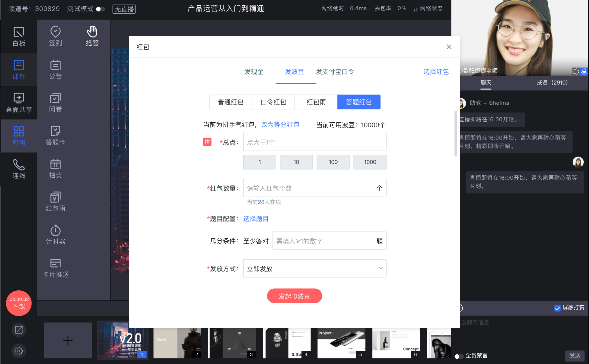589x364 pixels.
Task: Launch the 抢答 quick-answer app
Action: [x=92, y=36]
